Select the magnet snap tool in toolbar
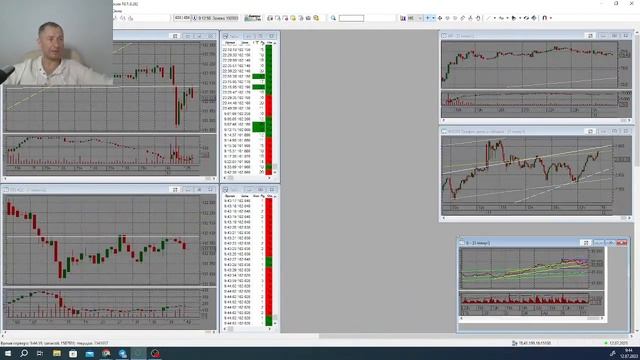Viewport: 640px width, 360px height. point(544,18)
